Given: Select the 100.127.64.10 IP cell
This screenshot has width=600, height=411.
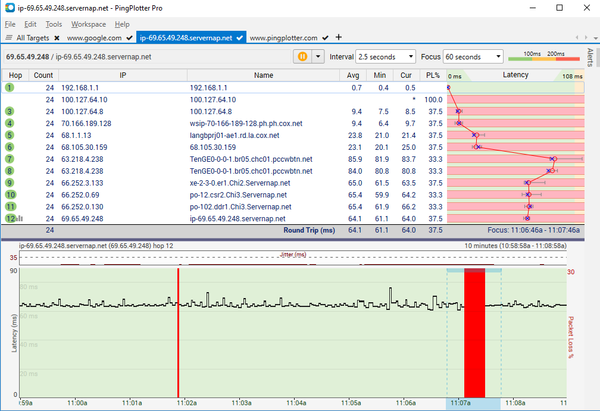Looking at the screenshot, I should coord(84,99).
